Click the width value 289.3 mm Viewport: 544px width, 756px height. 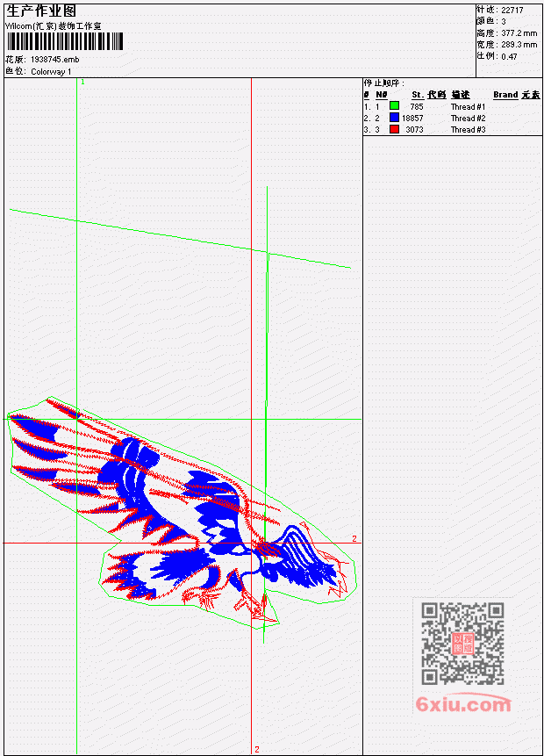click(x=519, y=45)
